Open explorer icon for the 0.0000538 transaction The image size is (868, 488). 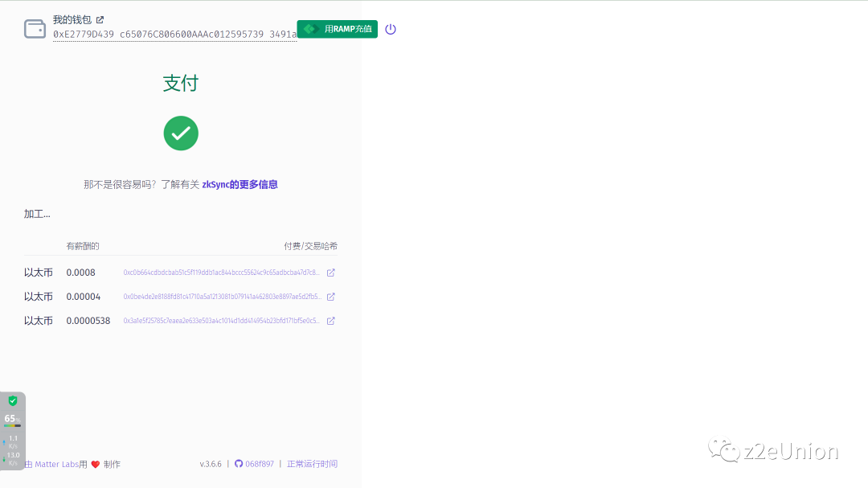pyautogui.click(x=330, y=321)
